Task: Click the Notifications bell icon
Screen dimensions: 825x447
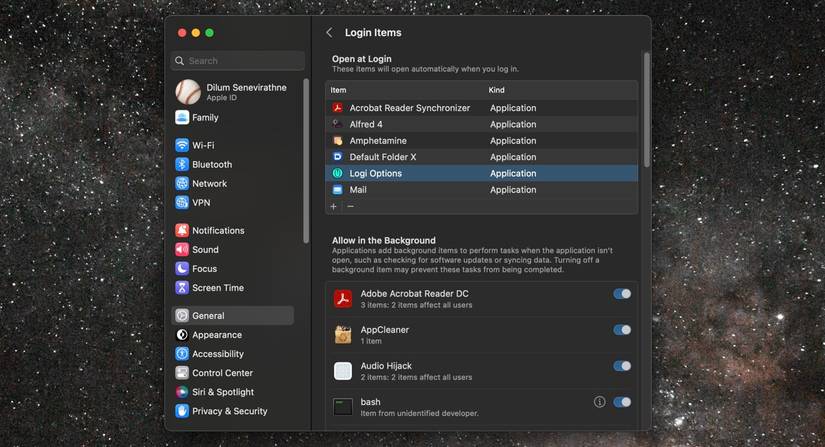Action: click(182, 230)
